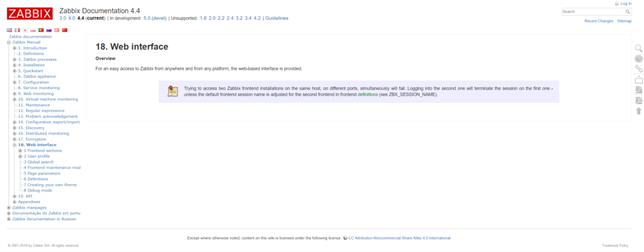
Task: Show backlinks using chain link icon
Action: click(x=638, y=69)
